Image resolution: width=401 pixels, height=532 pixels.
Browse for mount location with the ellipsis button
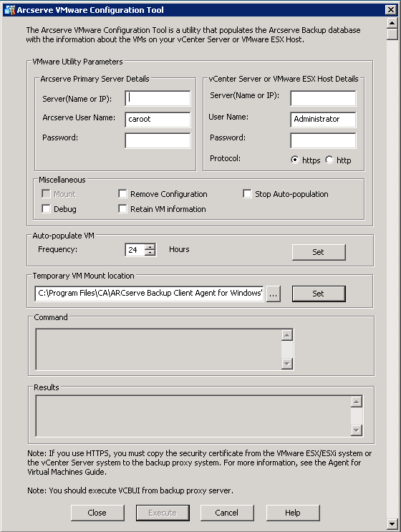274,294
